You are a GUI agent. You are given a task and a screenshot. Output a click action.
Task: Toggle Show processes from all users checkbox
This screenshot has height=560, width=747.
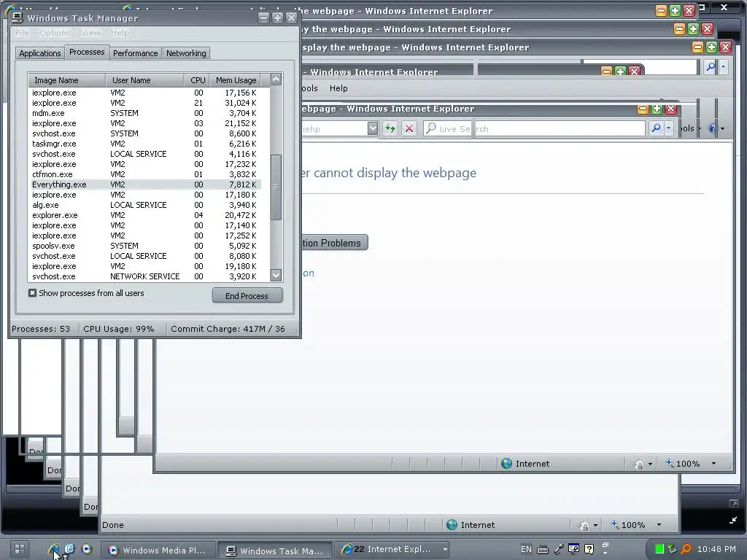32,293
